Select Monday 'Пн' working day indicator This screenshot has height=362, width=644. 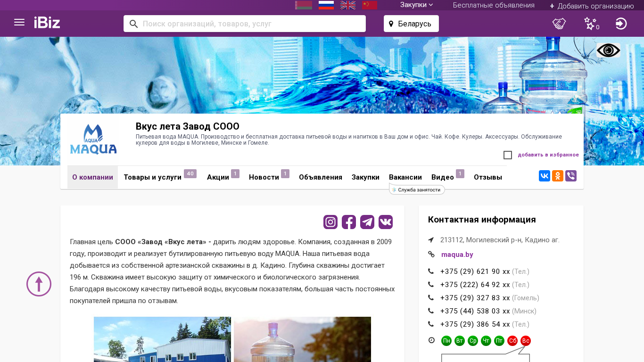tap(446, 341)
